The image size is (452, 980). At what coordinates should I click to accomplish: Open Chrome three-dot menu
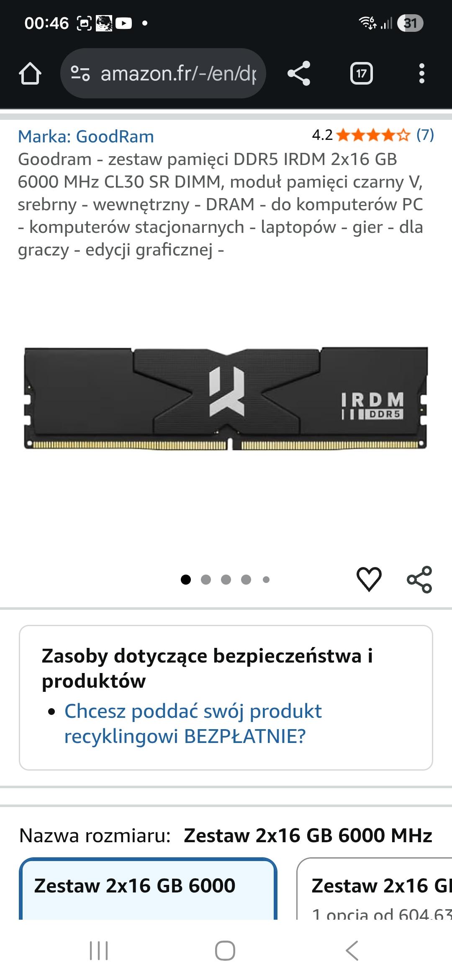421,74
